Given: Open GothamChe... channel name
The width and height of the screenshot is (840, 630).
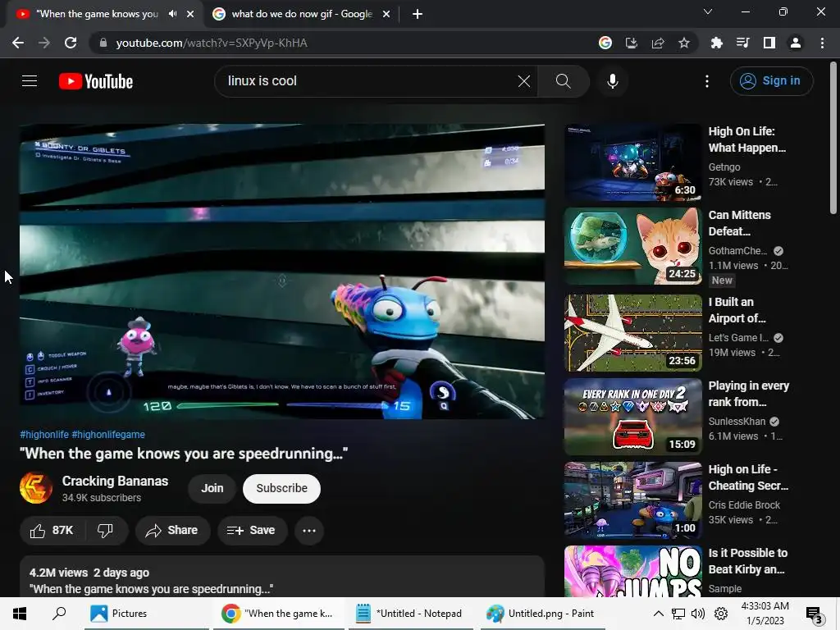Looking at the screenshot, I should (737, 251).
